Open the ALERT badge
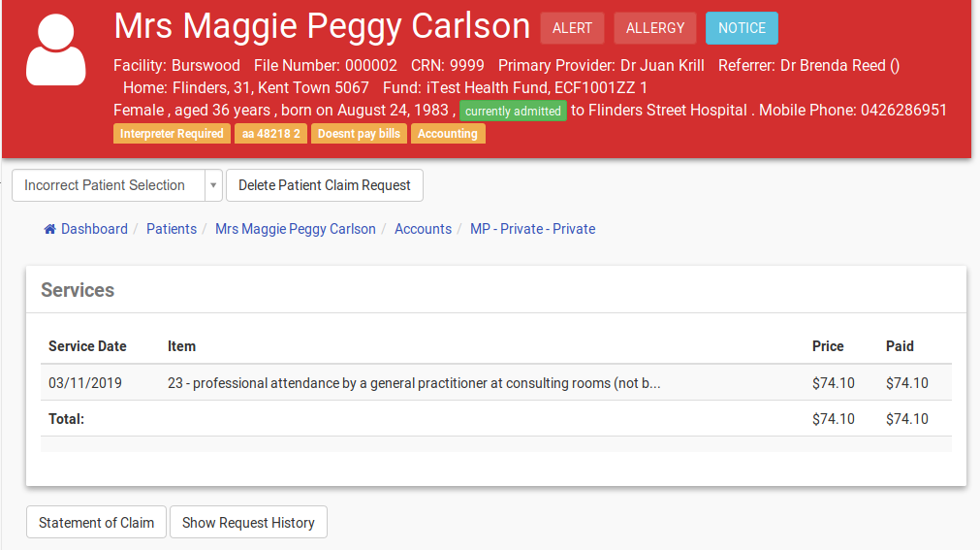980x550 pixels. [572, 28]
